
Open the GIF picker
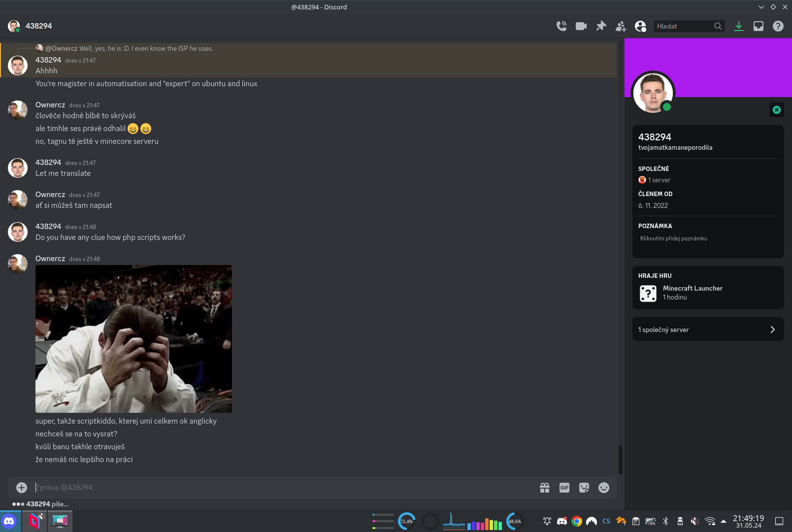[x=564, y=488]
